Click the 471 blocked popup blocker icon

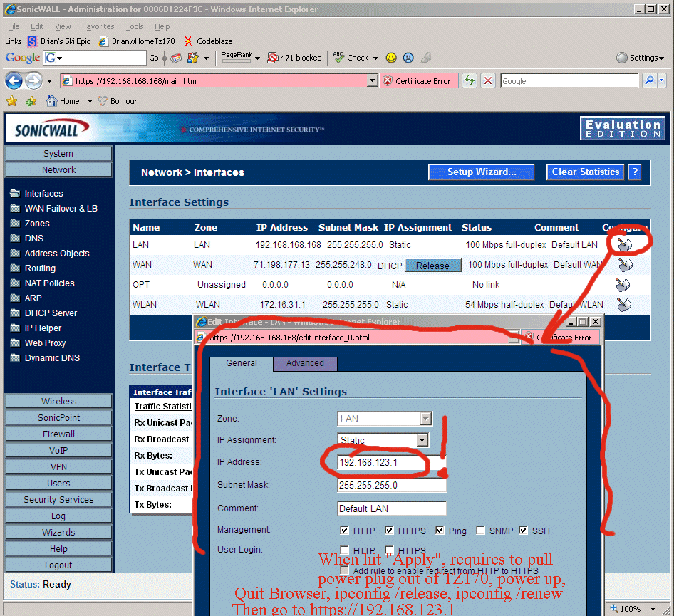click(273, 58)
